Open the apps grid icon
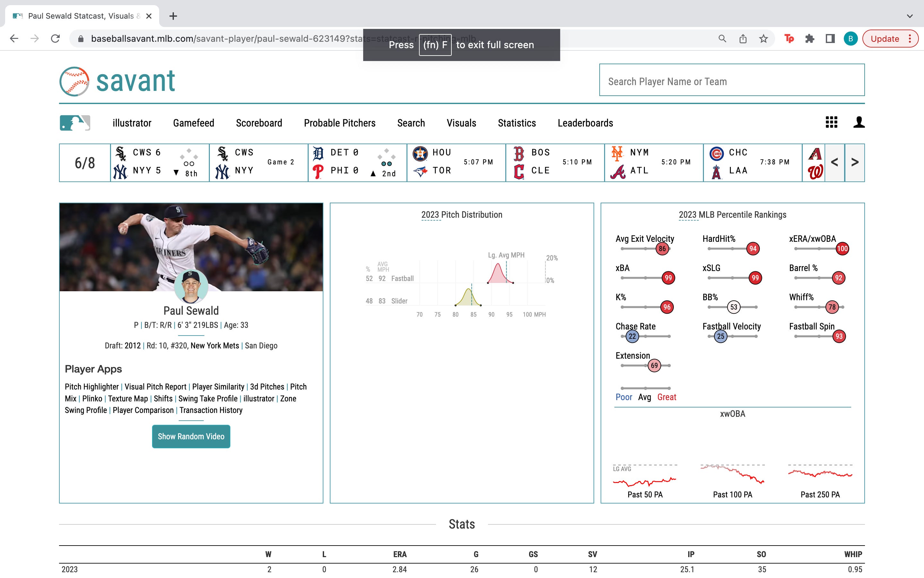 [831, 122]
